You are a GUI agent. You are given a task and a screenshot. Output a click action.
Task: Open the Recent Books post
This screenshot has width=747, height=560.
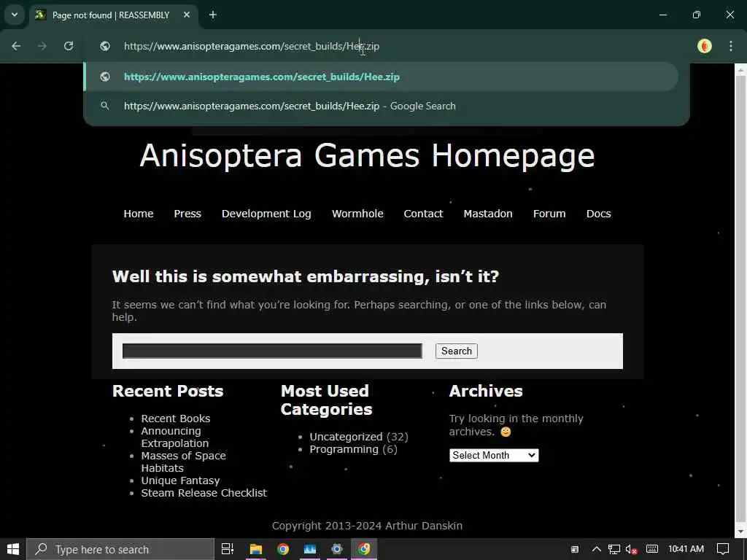coord(175,419)
